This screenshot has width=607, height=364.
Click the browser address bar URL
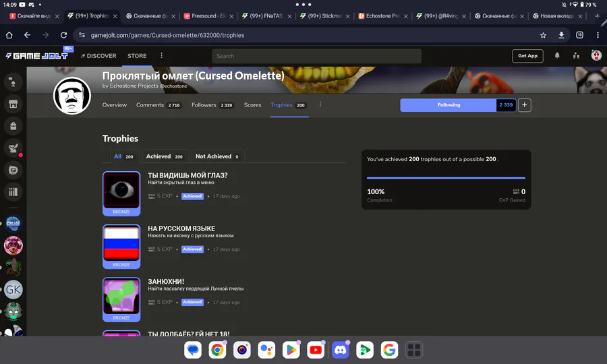tap(167, 35)
